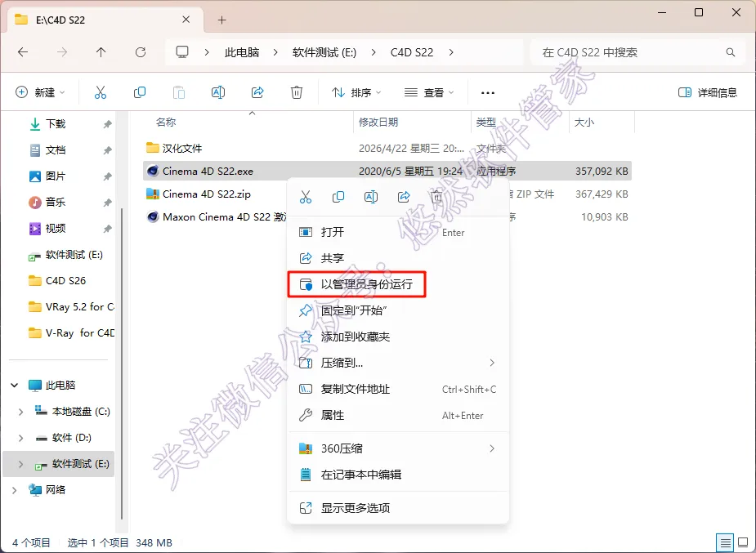
Task: Open the 360压缩 submenu
Action: 398,448
